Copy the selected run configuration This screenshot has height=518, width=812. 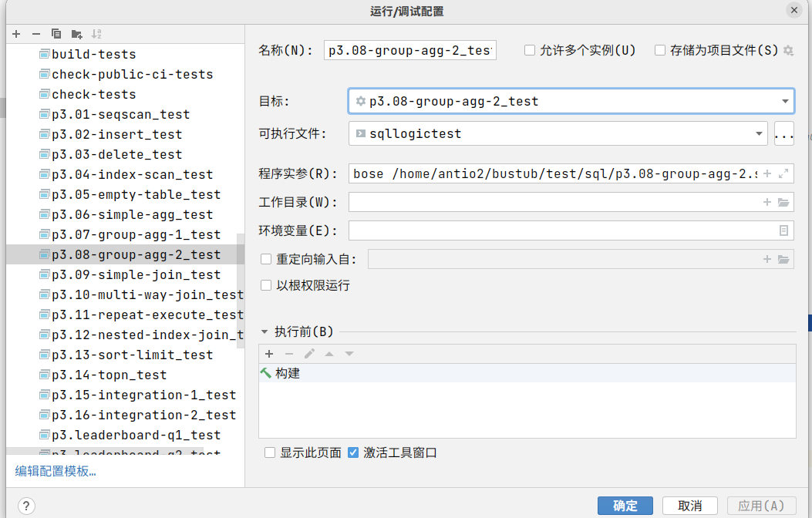click(x=56, y=34)
